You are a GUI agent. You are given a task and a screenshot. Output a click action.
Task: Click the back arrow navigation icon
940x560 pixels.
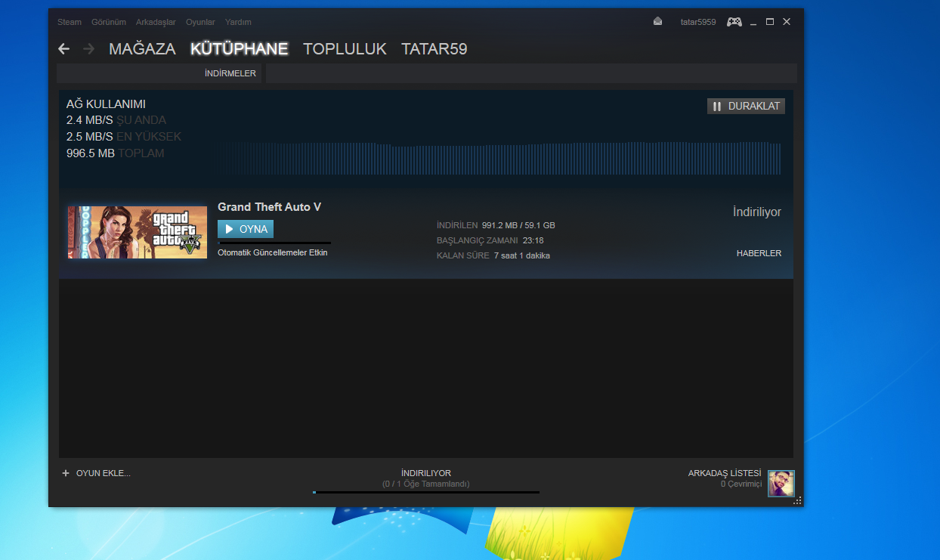tap(64, 49)
